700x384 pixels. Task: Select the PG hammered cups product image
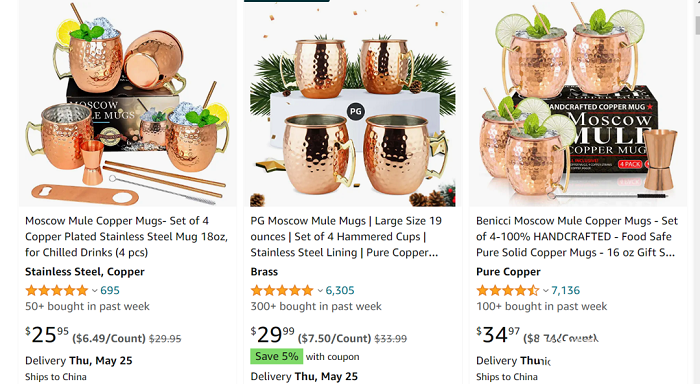353,104
